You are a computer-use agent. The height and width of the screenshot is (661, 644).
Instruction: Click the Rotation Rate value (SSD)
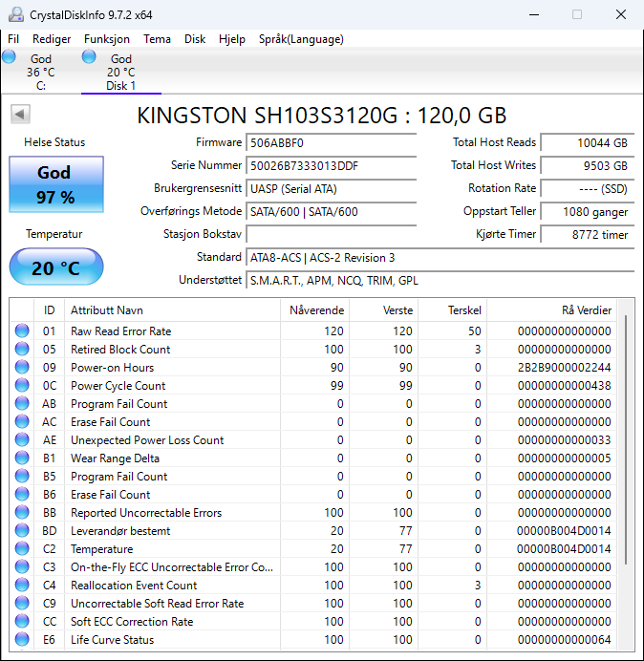pyautogui.click(x=588, y=188)
